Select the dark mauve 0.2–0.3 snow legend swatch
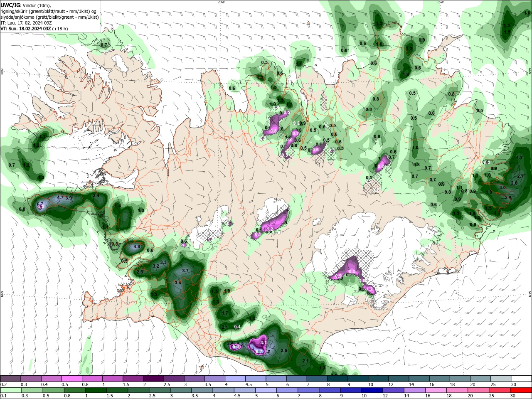Screen dimensions: 532x399 (x=10, y=379)
